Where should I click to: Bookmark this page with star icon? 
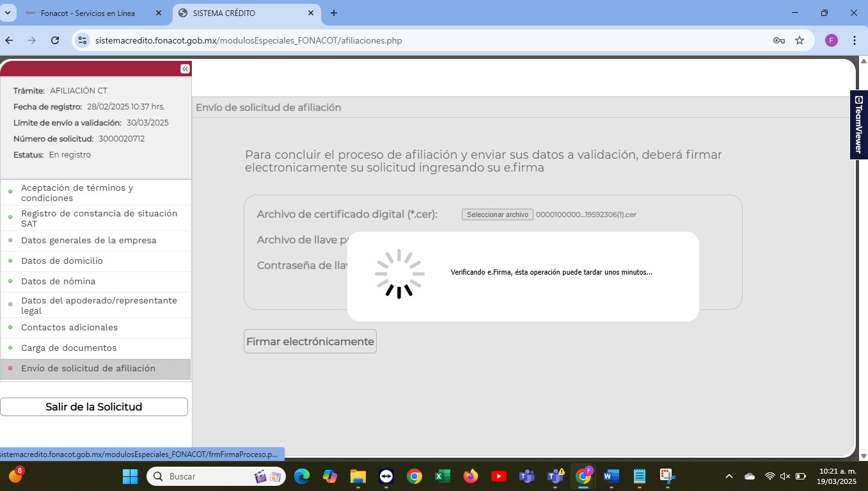point(800,40)
